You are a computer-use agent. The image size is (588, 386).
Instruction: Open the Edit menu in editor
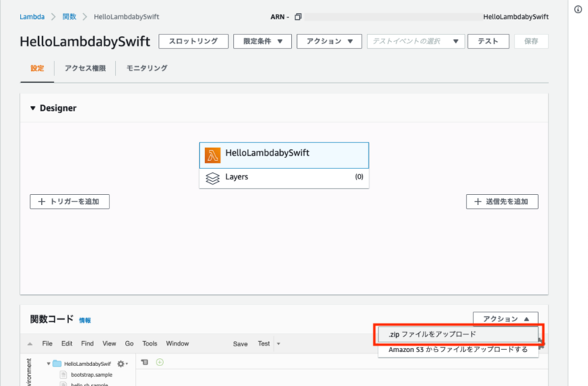click(x=67, y=343)
